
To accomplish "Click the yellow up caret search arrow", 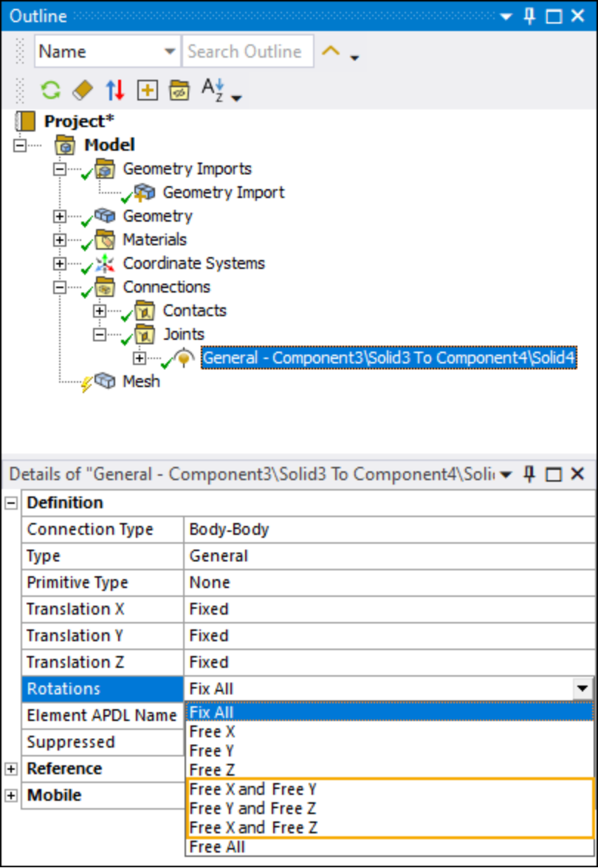I will [x=330, y=52].
